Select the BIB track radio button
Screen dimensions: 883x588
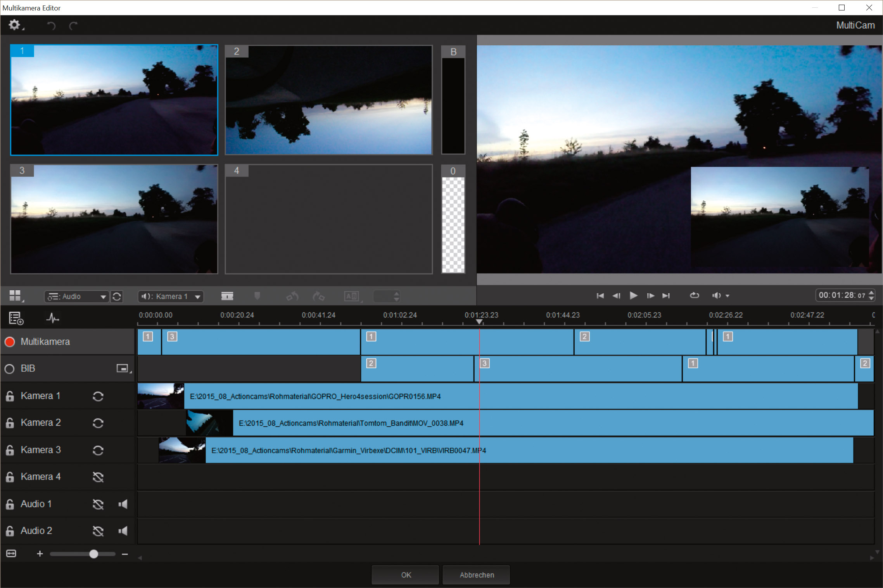tap(10, 369)
